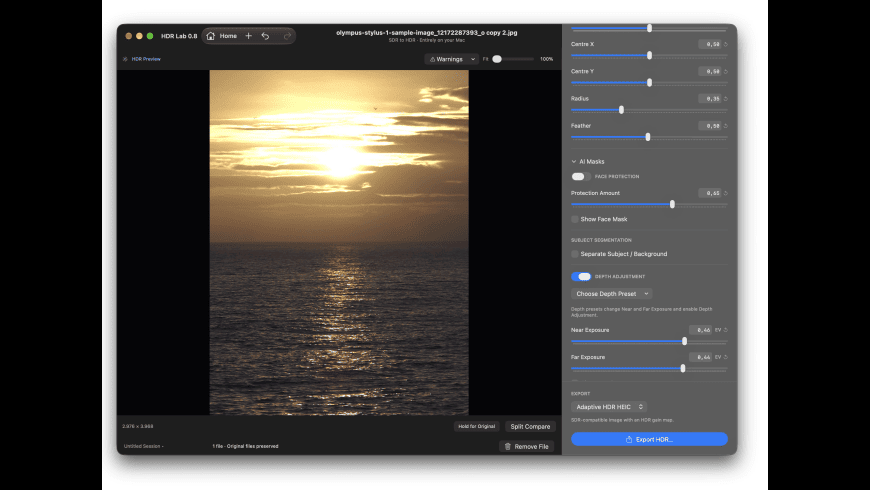Reset the Far Exposure value
This screenshot has height=490, width=870.
click(725, 357)
